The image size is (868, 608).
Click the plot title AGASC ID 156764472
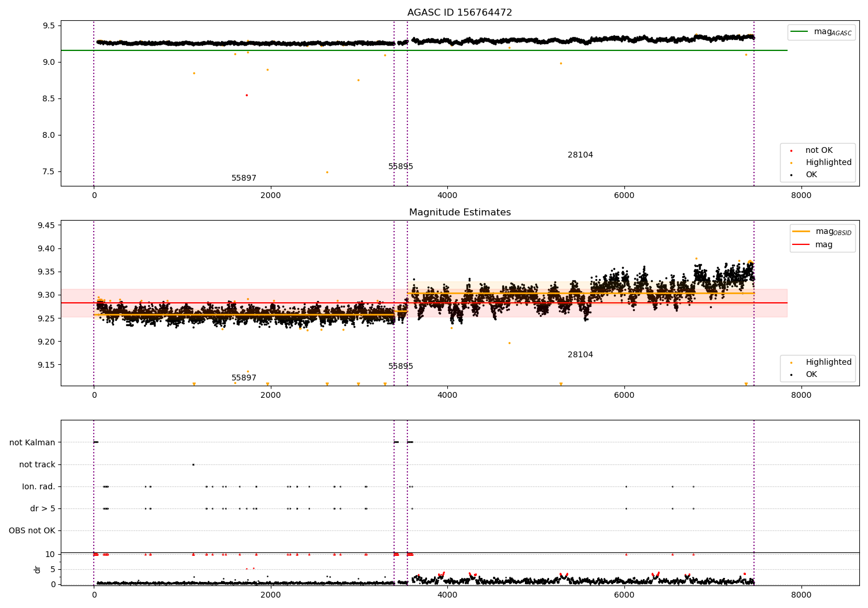459,13
